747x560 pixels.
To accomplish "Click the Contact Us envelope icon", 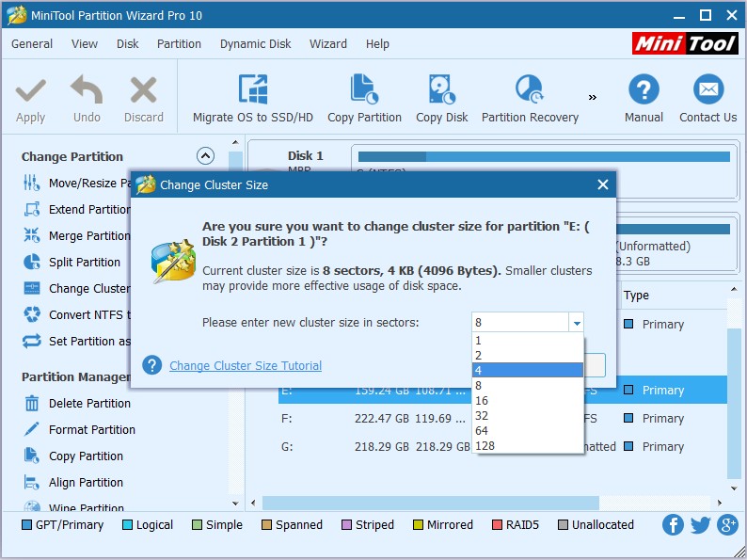I will [x=707, y=89].
